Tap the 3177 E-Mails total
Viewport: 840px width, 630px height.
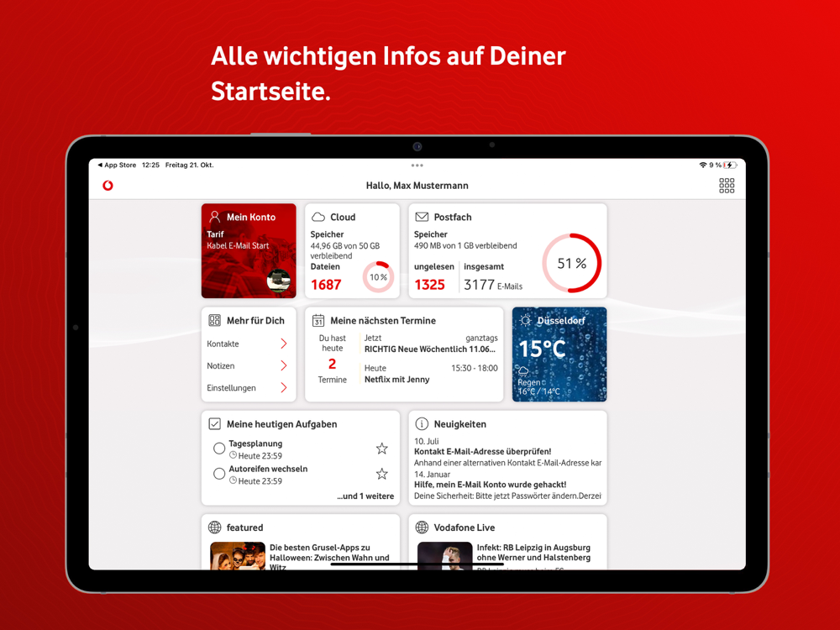493,285
